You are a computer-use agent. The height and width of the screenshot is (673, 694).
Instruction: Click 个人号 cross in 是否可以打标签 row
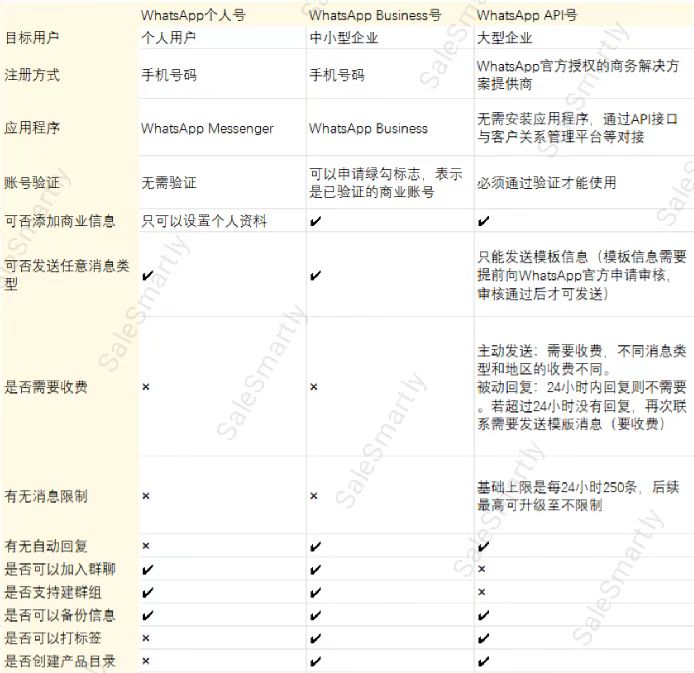[x=146, y=638]
